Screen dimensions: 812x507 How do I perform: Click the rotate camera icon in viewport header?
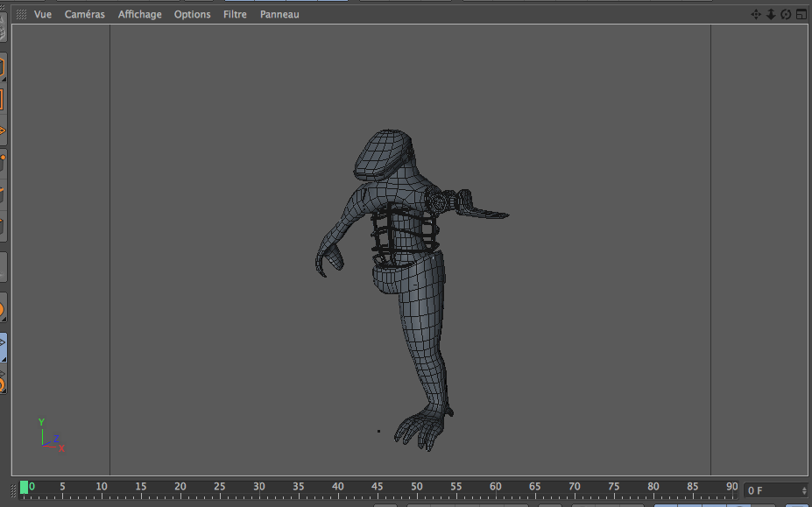point(786,14)
